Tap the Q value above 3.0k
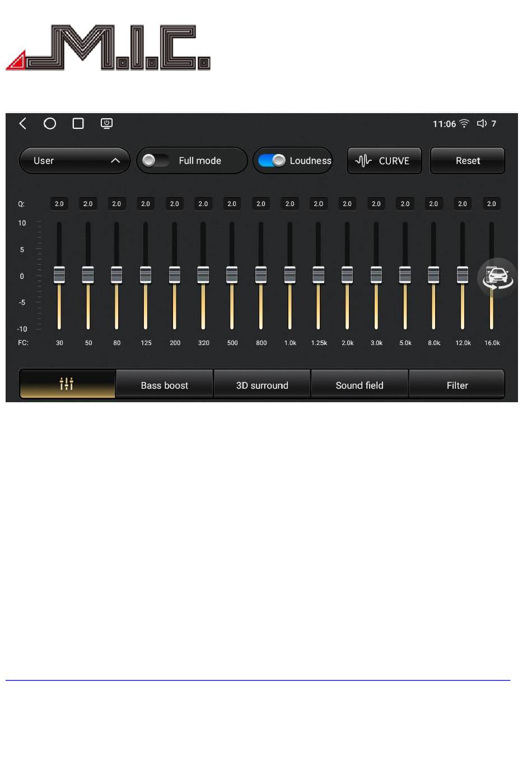Screen dimensions: 532x778 pos(376,204)
